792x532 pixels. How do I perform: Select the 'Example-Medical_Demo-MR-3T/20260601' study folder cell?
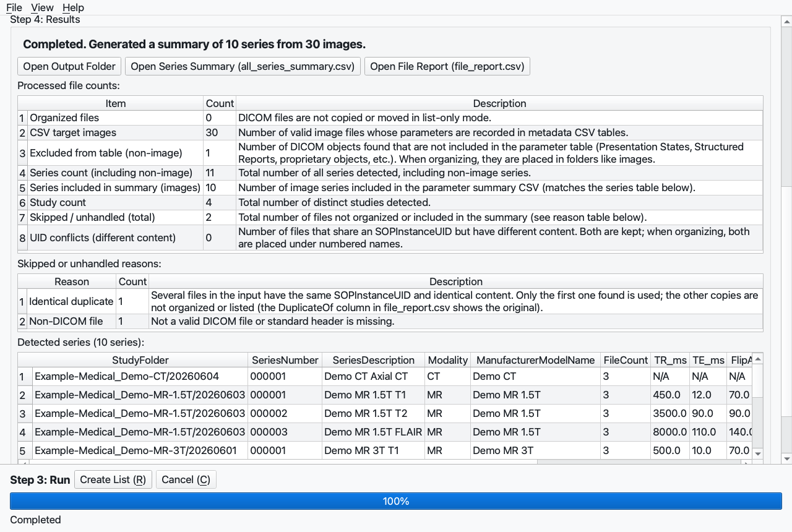140,450
